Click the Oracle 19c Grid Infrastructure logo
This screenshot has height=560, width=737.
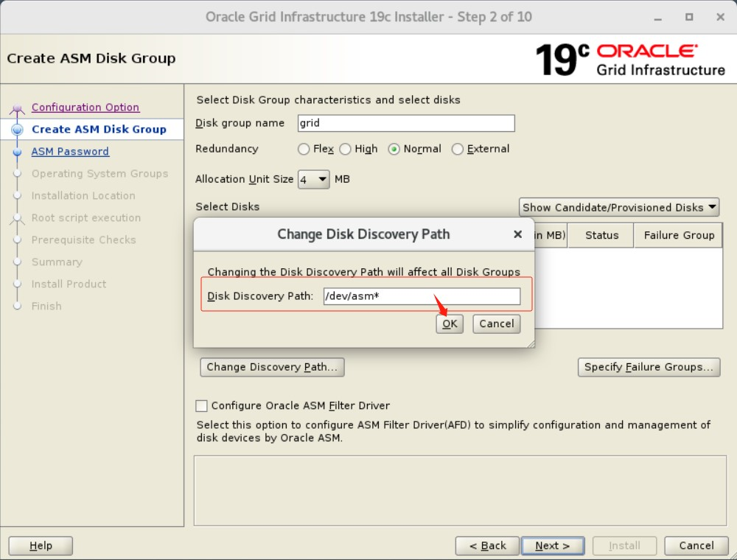click(x=630, y=60)
